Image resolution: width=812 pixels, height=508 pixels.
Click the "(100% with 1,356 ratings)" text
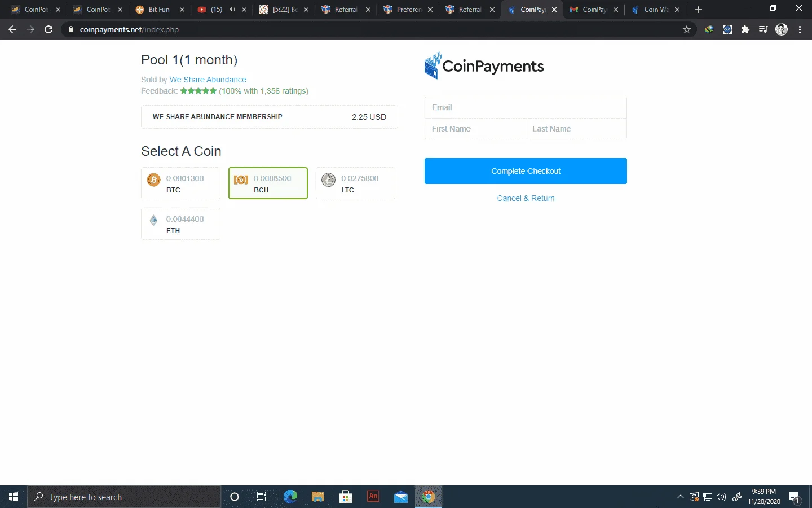(x=264, y=91)
